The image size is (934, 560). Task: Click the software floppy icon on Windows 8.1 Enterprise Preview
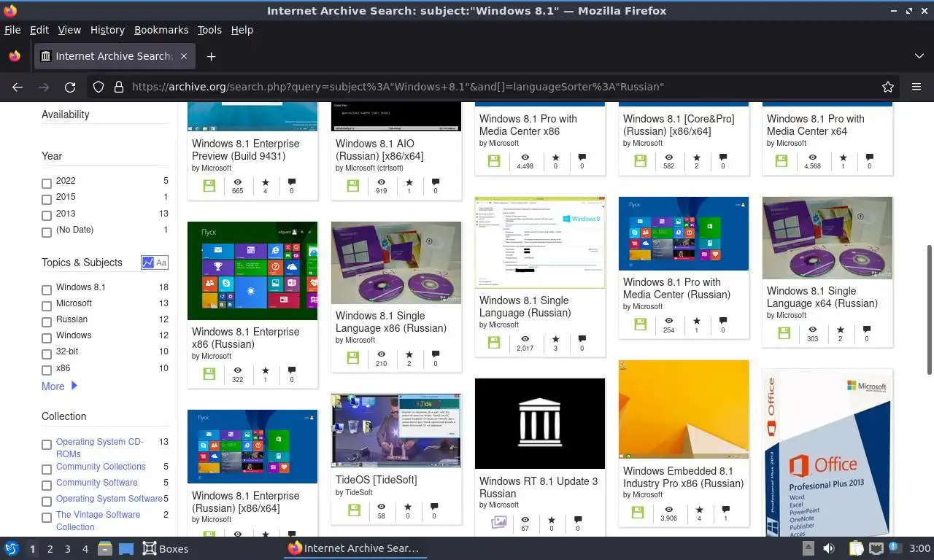pos(209,186)
